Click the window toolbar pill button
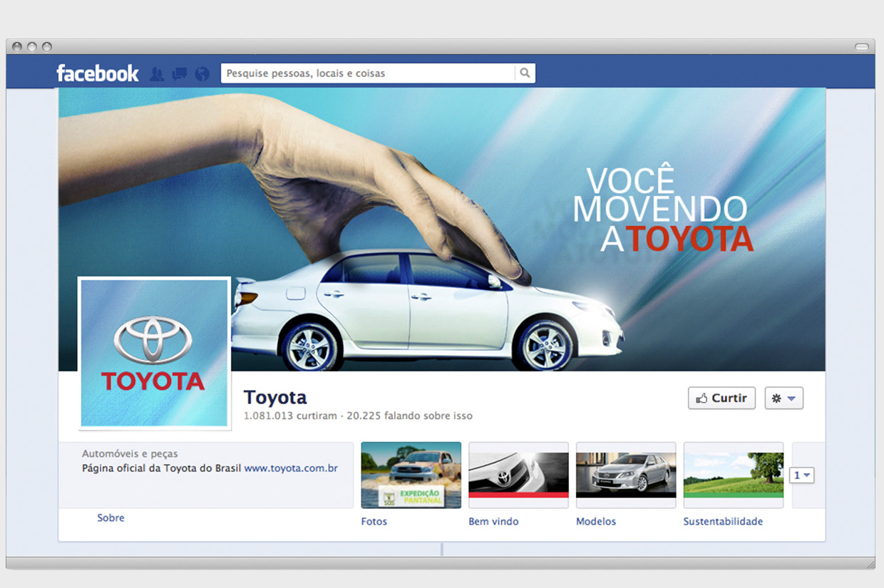Image resolution: width=884 pixels, height=588 pixels. [x=862, y=47]
